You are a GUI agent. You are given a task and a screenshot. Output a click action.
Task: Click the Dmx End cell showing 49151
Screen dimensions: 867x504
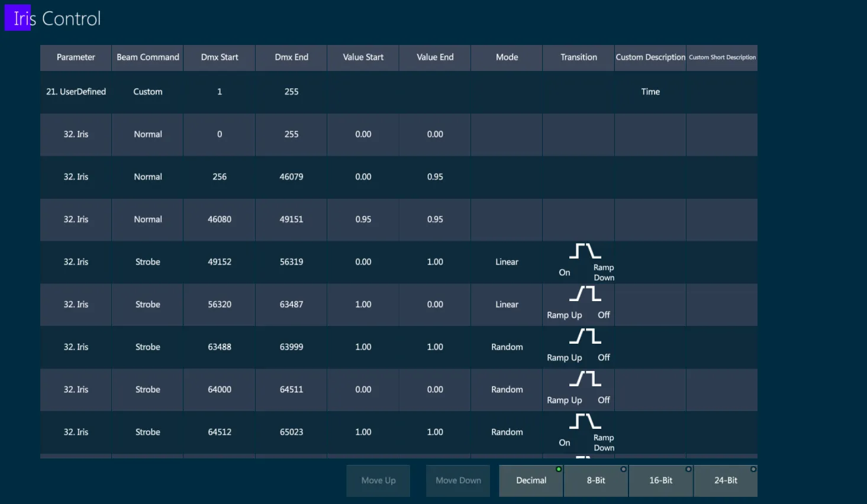291,219
